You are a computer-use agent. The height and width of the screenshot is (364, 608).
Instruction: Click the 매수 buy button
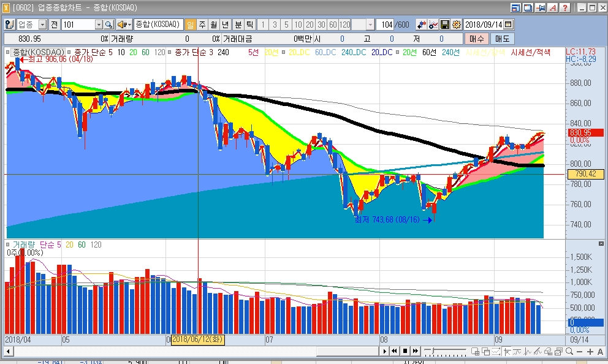(477, 39)
